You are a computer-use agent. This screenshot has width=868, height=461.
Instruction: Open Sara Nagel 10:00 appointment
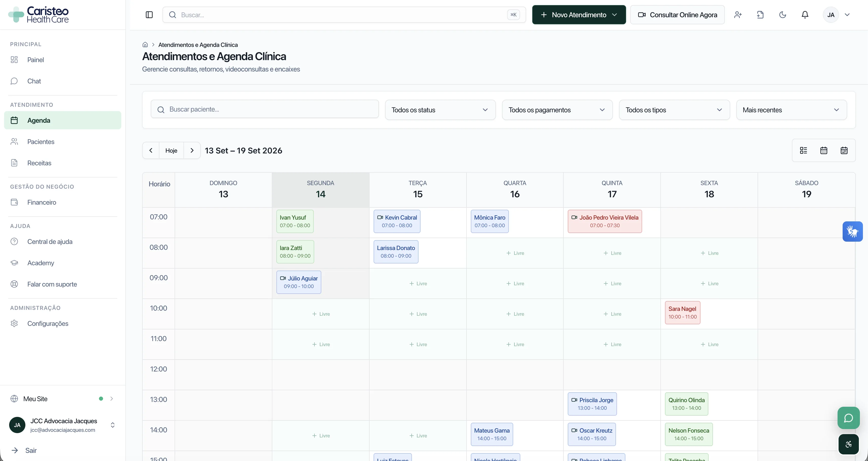pyautogui.click(x=682, y=313)
